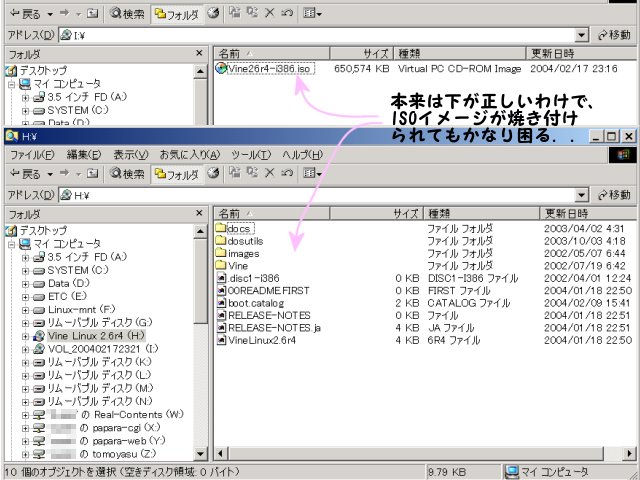
Task: Click Delete X icon in H: window toolbar
Action: click(269, 173)
